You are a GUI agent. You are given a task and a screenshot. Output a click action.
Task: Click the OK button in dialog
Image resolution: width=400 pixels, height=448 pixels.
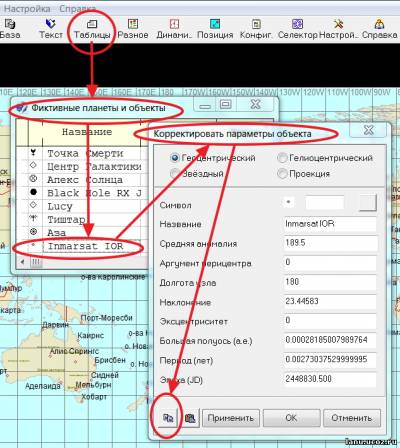[291, 418]
